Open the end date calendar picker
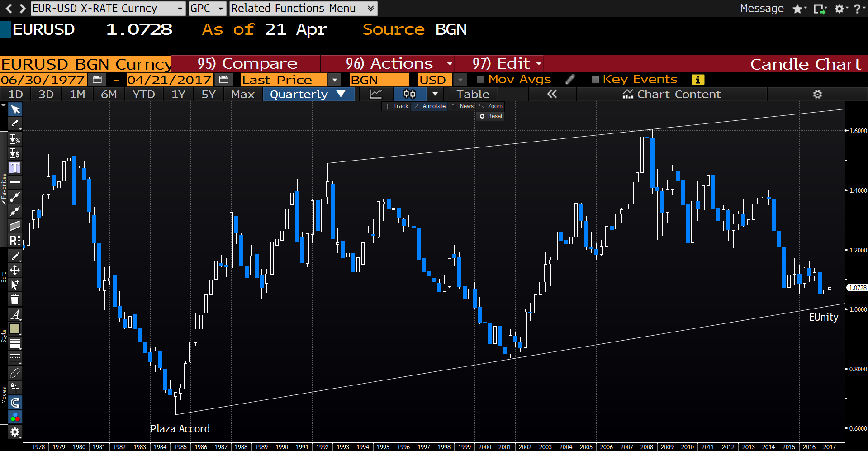This screenshot has height=451, width=868. (x=223, y=80)
